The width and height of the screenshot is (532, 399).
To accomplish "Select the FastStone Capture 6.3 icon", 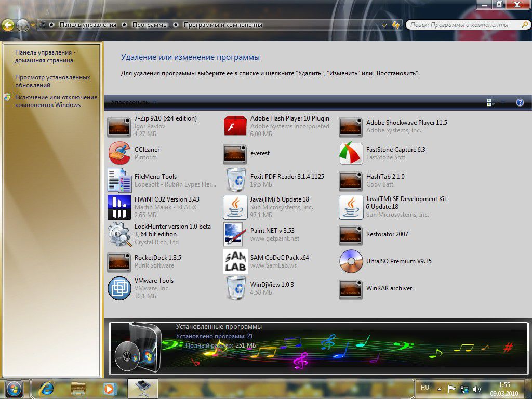I will pos(351,153).
